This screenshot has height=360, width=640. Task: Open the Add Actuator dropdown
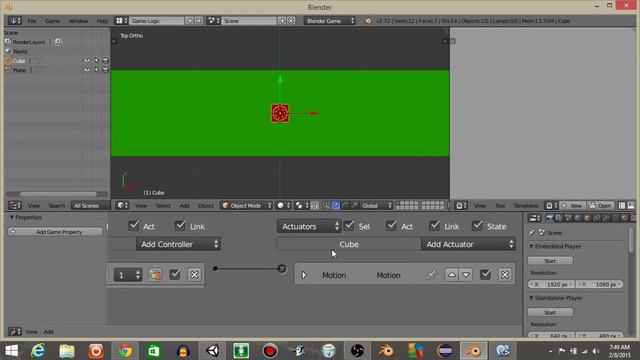(x=468, y=244)
